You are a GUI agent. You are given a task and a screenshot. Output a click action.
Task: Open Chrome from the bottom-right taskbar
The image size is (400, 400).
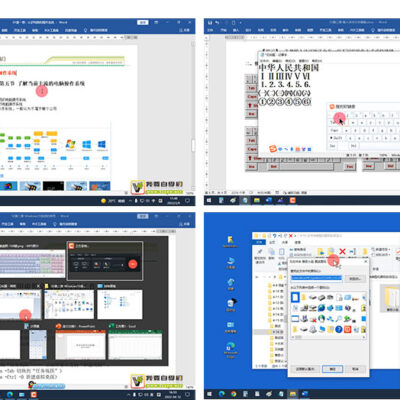coord(233,394)
